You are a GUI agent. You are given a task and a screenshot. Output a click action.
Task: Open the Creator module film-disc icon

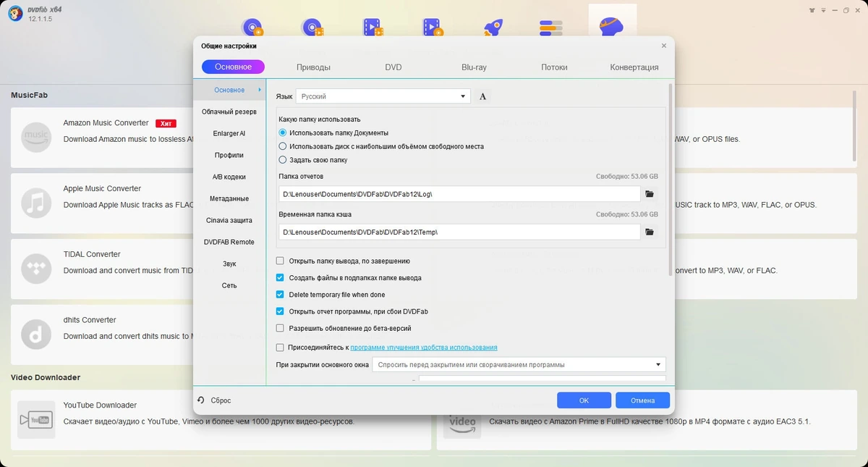tap(433, 28)
